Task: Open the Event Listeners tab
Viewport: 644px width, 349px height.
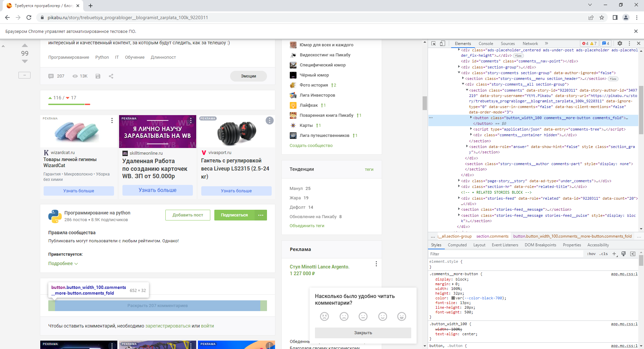Action: point(505,245)
